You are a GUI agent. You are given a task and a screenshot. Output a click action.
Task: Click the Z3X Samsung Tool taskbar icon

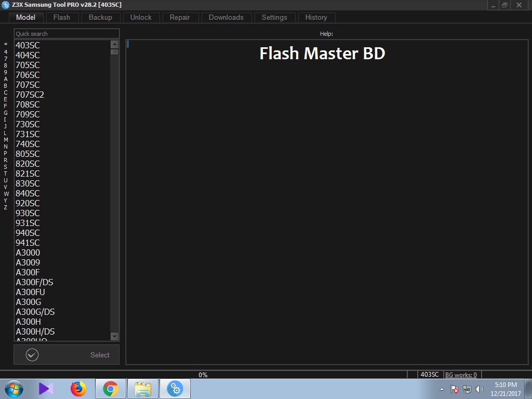[175, 389]
